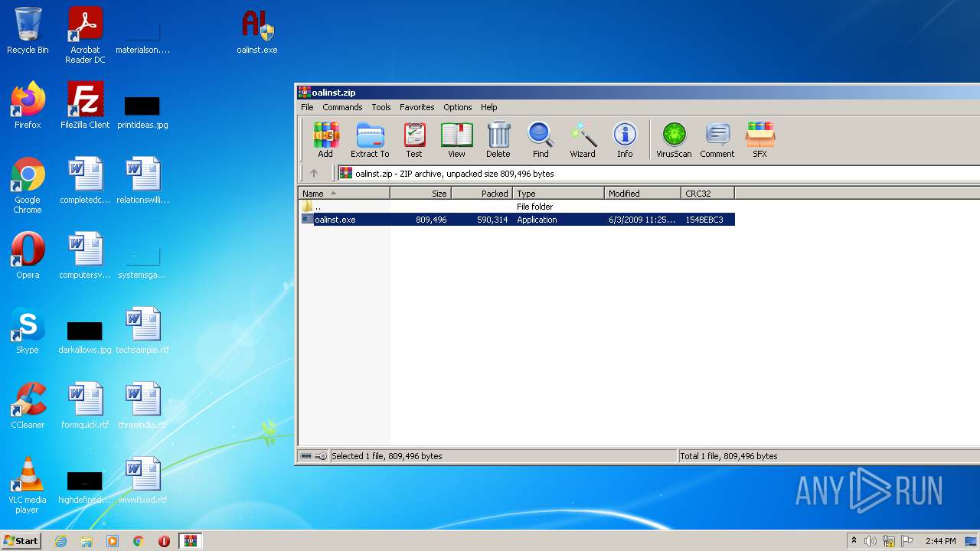Open the File menu
Image resolution: width=980 pixels, height=551 pixels.
click(307, 107)
